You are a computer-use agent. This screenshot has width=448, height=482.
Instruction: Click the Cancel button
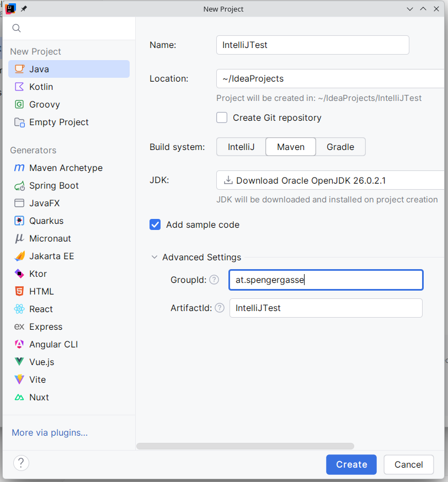[409, 464]
